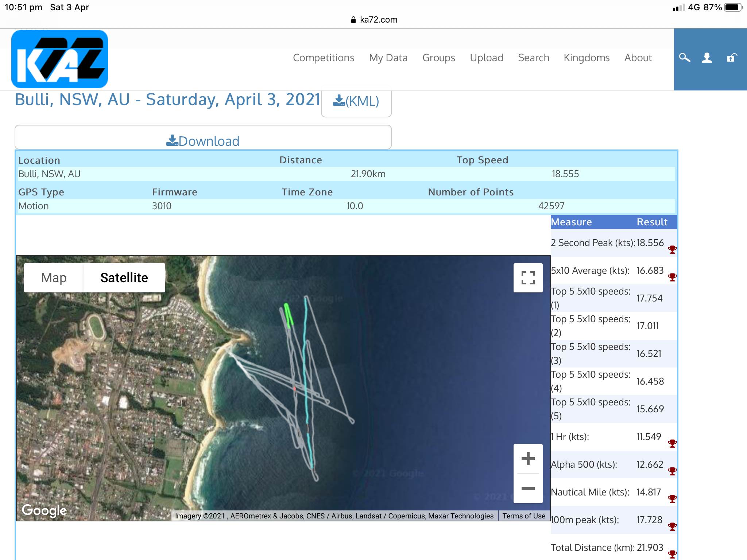Switch map to Satellite view
The width and height of the screenshot is (747, 560).
tap(124, 278)
